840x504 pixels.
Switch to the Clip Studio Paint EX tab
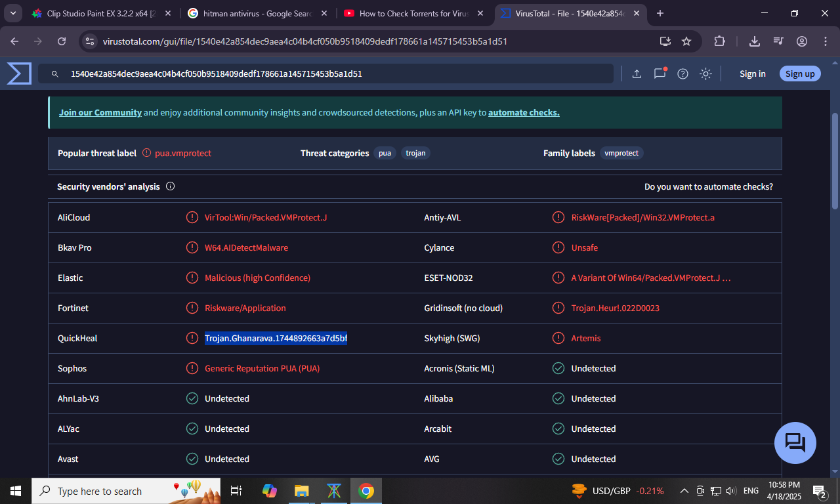click(100, 13)
